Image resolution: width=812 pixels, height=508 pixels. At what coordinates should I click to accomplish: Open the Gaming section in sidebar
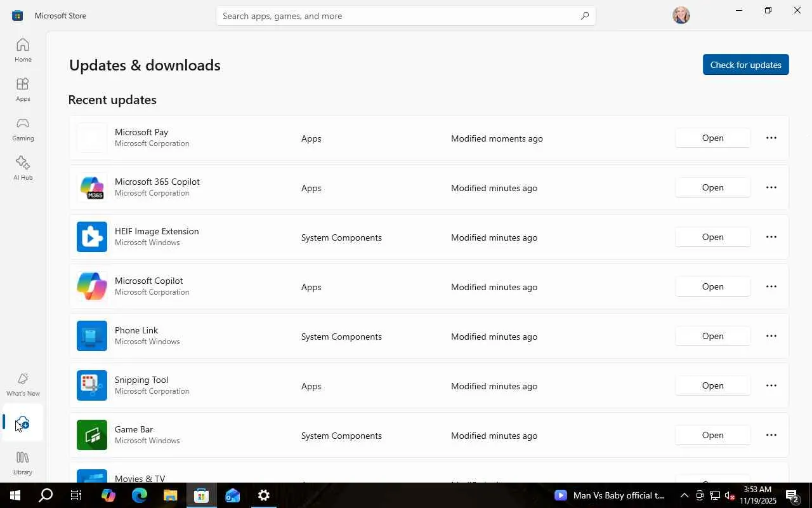[x=23, y=129]
